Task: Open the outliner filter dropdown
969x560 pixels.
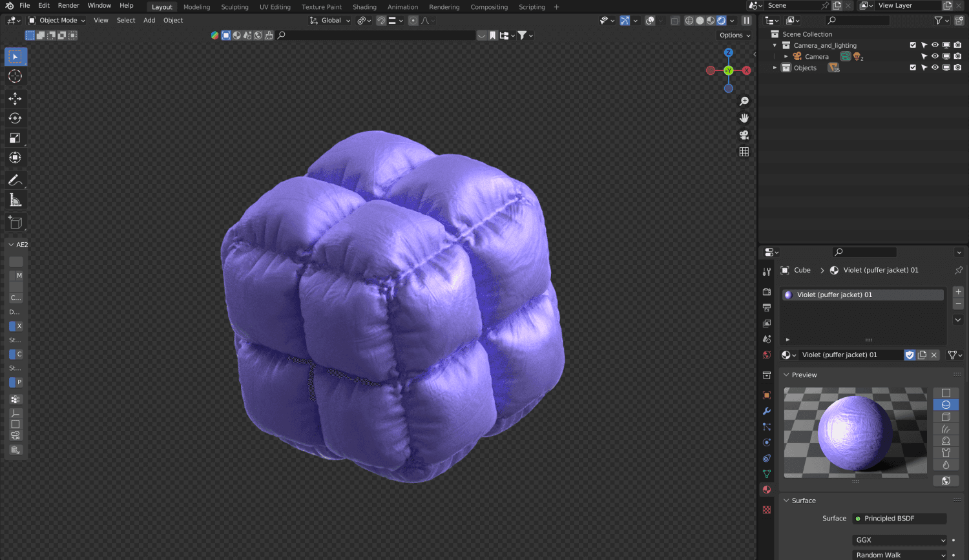Action: pyautogui.click(x=940, y=21)
